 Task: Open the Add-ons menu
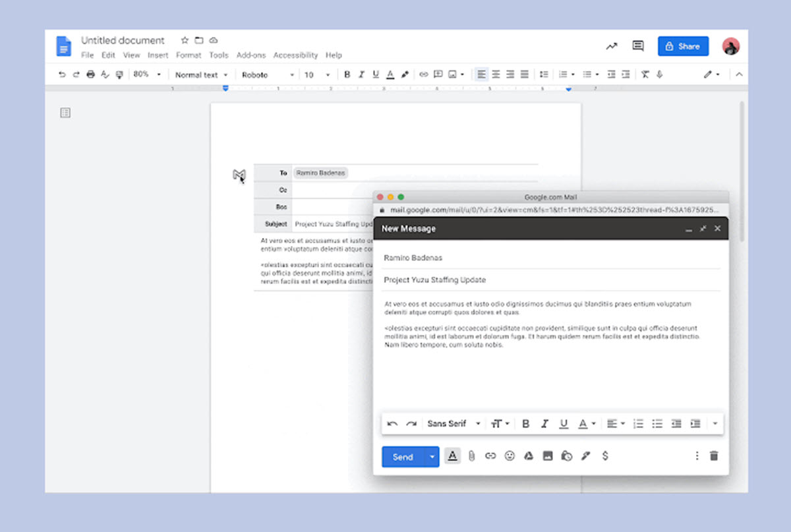[250, 55]
